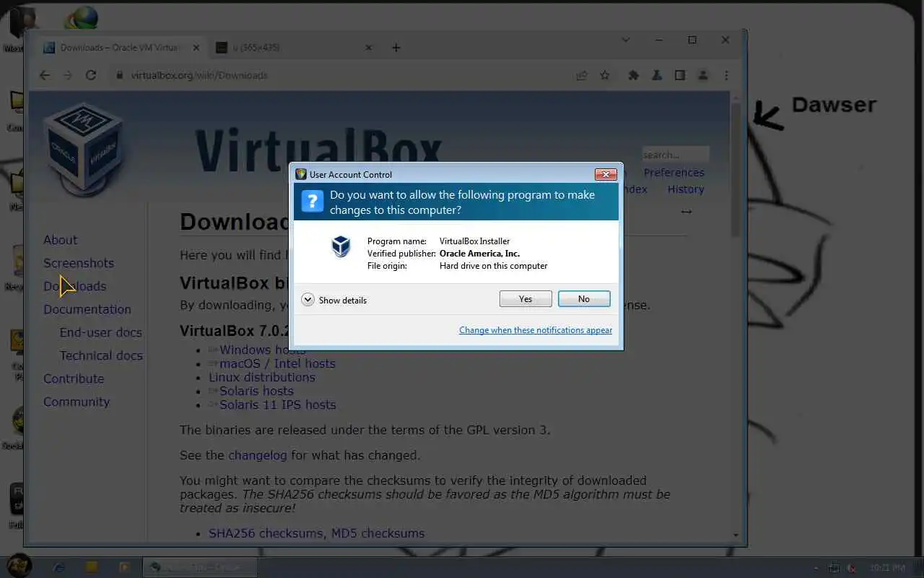
Task: Click No in User Account Control dialog
Action: coord(584,299)
